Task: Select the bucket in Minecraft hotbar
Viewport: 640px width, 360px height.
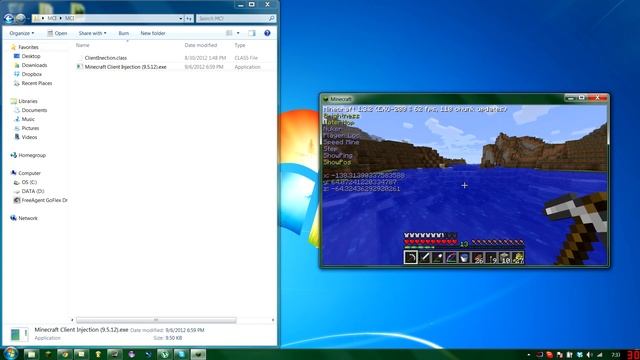Action: (x=464, y=257)
